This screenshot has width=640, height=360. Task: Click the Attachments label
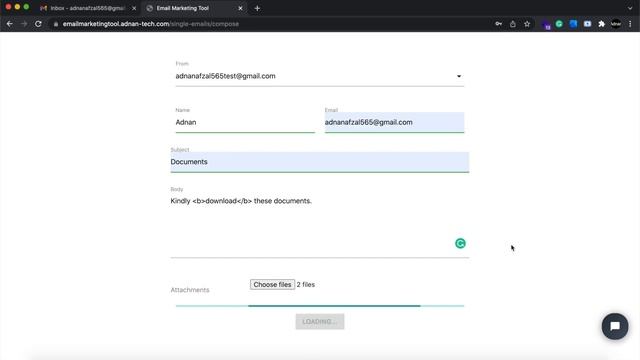pyautogui.click(x=190, y=290)
